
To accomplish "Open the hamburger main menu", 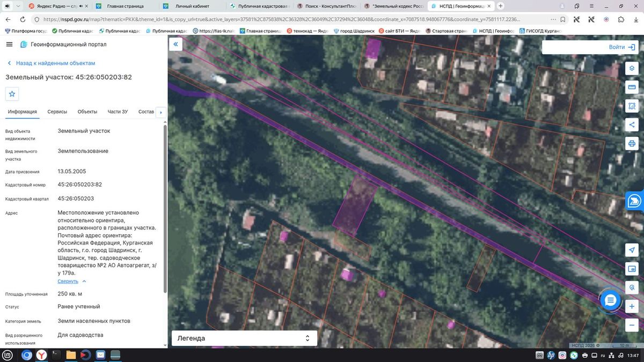I will (x=10, y=45).
